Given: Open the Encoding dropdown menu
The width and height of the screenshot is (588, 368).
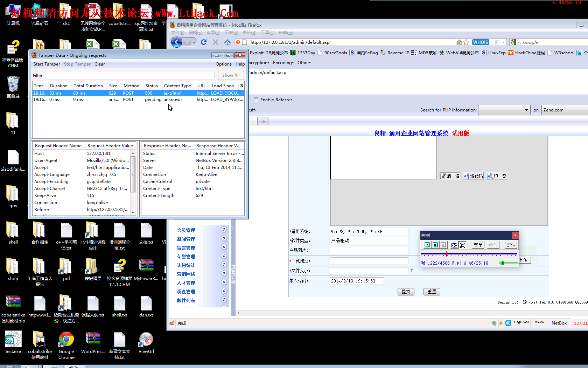Looking at the screenshot, I should (x=283, y=63).
